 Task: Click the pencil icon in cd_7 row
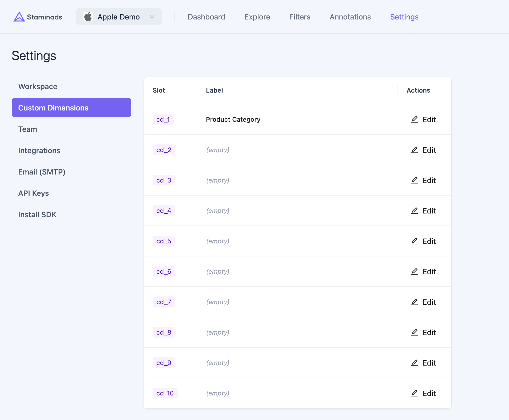point(415,302)
